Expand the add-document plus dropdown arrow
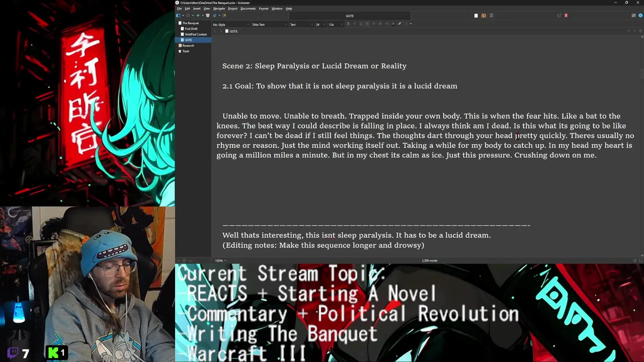The height and width of the screenshot is (362, 644). coord(203,16)
